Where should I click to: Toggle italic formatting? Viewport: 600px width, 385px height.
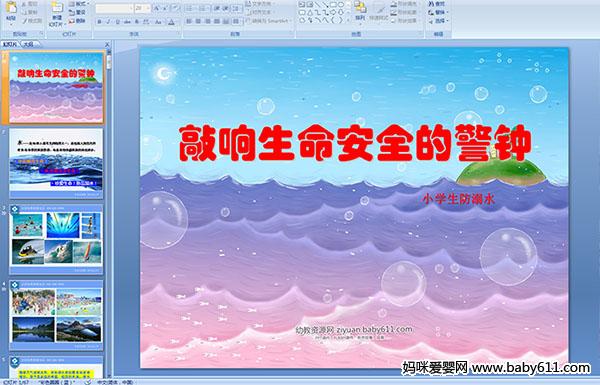click(108, 22)
